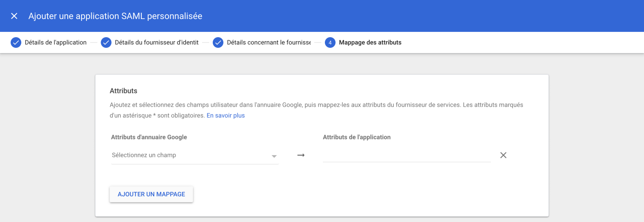Focus the Attributs de l'application text field
The width and height of the screenshot is (644, 222).
pos(406,155)
